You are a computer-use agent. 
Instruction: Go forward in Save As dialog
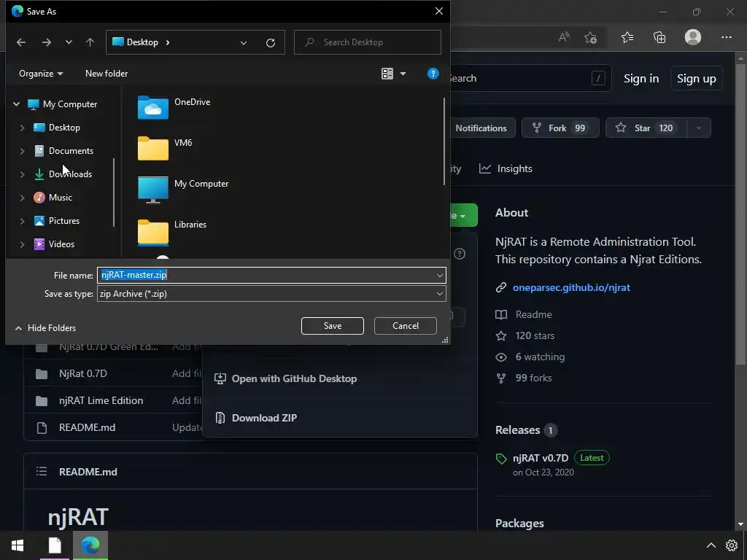tap(46, 42)
